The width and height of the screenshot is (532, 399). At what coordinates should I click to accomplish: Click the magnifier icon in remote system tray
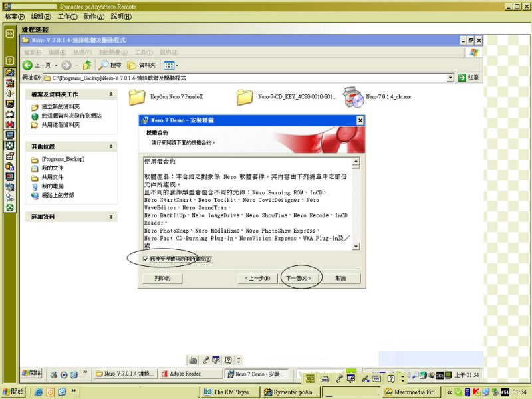[415, 375]
